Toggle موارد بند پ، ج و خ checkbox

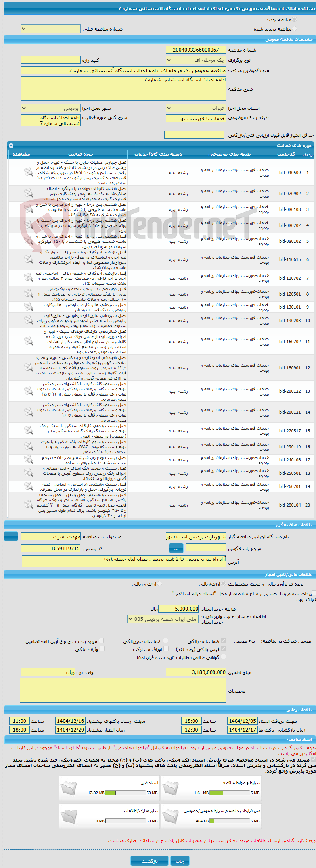[102, 641]
